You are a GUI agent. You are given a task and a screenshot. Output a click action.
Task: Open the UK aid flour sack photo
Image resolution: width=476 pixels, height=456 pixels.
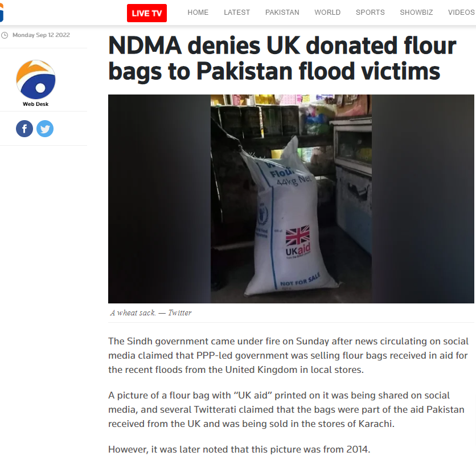click(291, 199)
